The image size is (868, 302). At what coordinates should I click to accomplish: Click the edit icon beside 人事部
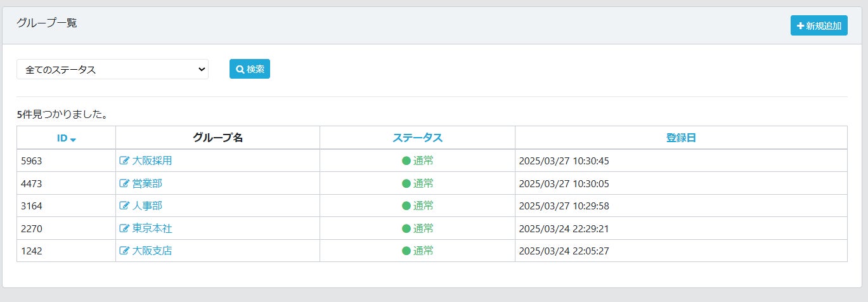click(x=124, y=206)
